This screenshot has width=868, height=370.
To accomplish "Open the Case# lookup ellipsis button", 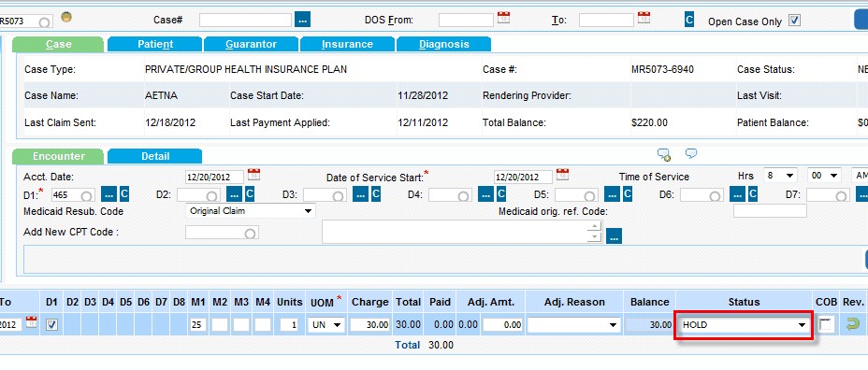I will click(x=302, y=20).
